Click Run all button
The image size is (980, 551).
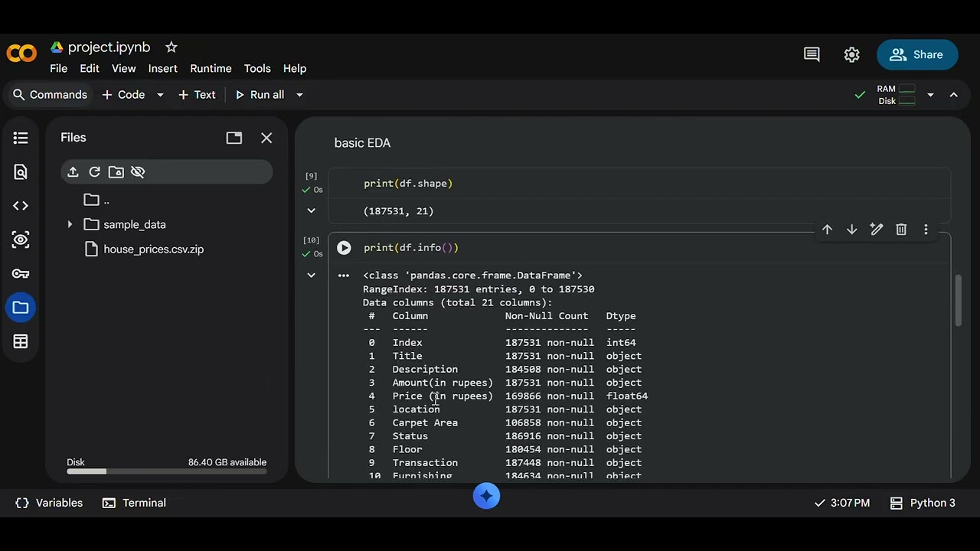(260, 95)
